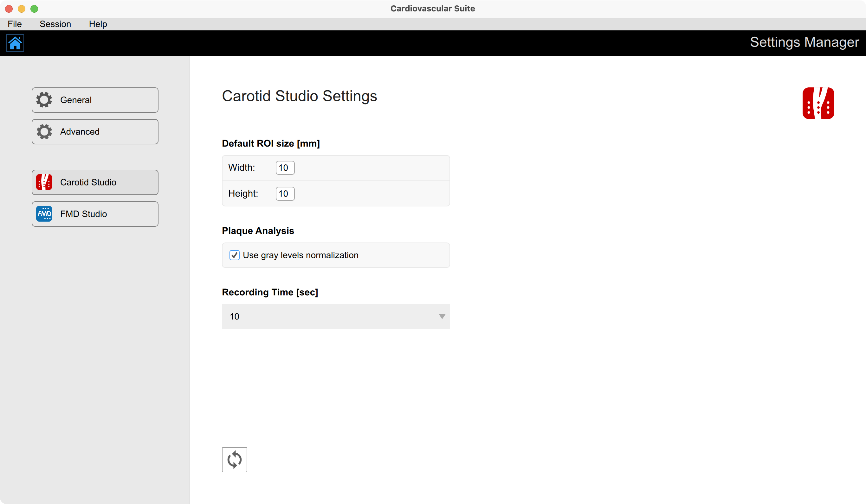The width and height of the screenshot is (866, 504).
Task: Select the FMD Studio sidebar icon
Action: point(44,214)
